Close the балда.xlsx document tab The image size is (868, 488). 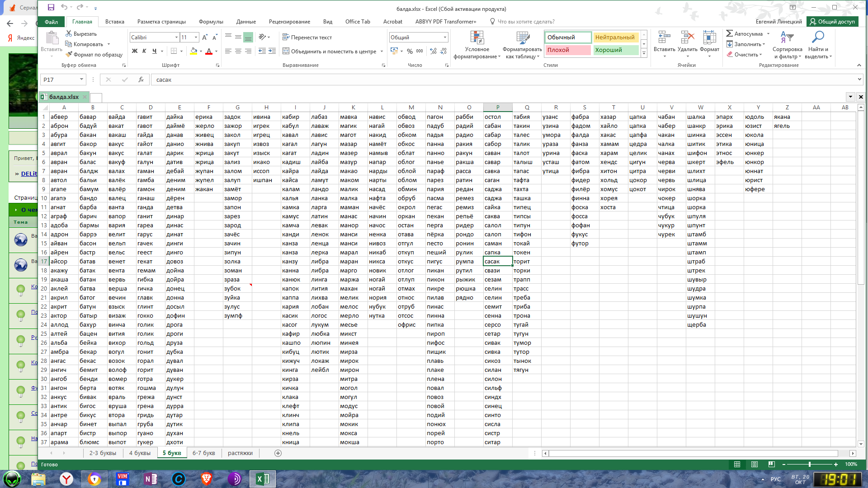85,97
